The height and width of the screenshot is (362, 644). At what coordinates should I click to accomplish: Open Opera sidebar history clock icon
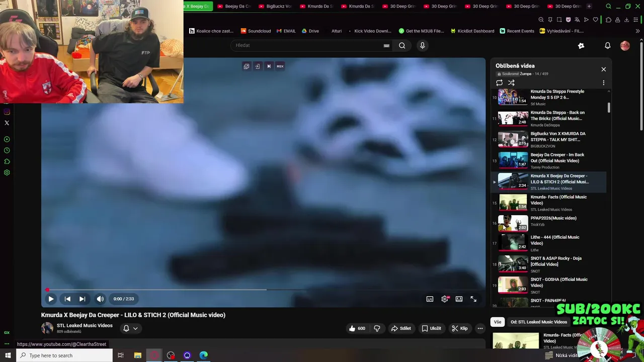[7, 150]
